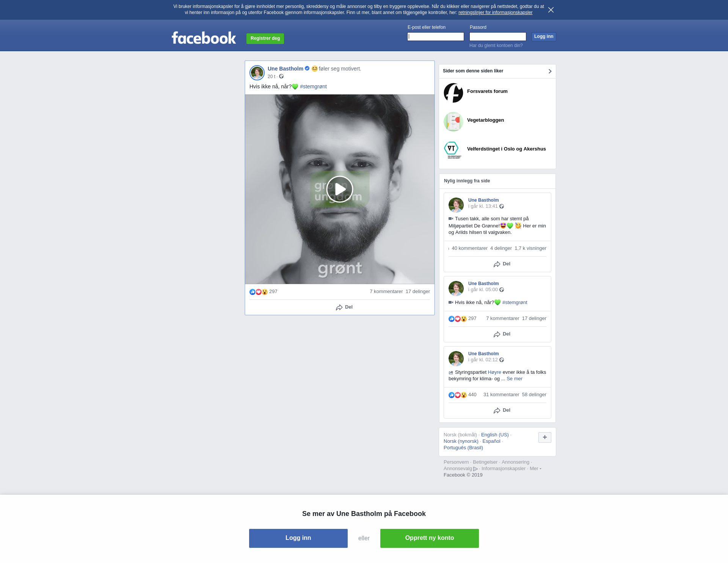Screen dimensions: 728x563
Task: Open Une Bastholm's profile picture in the post header
Action: point(257,73)
